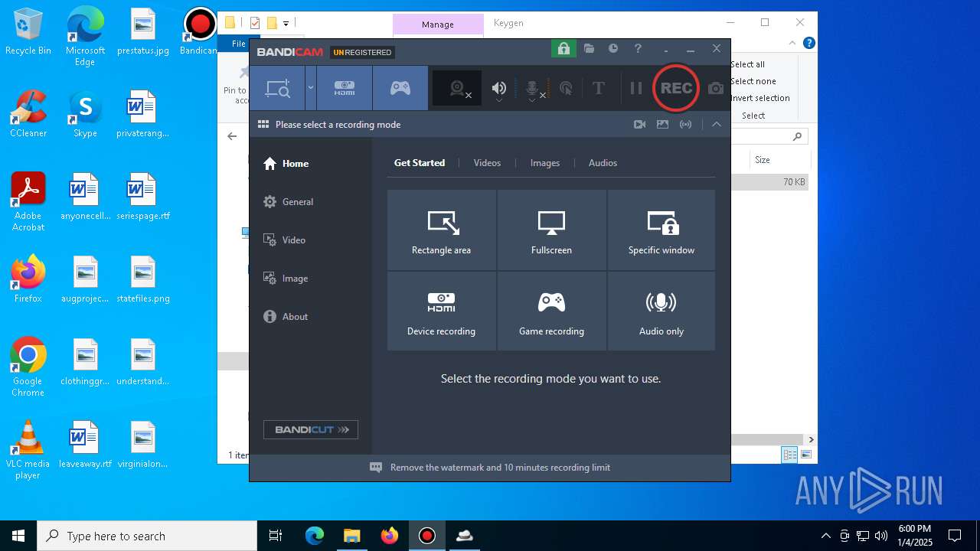Select the screen recording mode icon
The height and width of the screenshot is (551, 980).
(x=277, y=88)
